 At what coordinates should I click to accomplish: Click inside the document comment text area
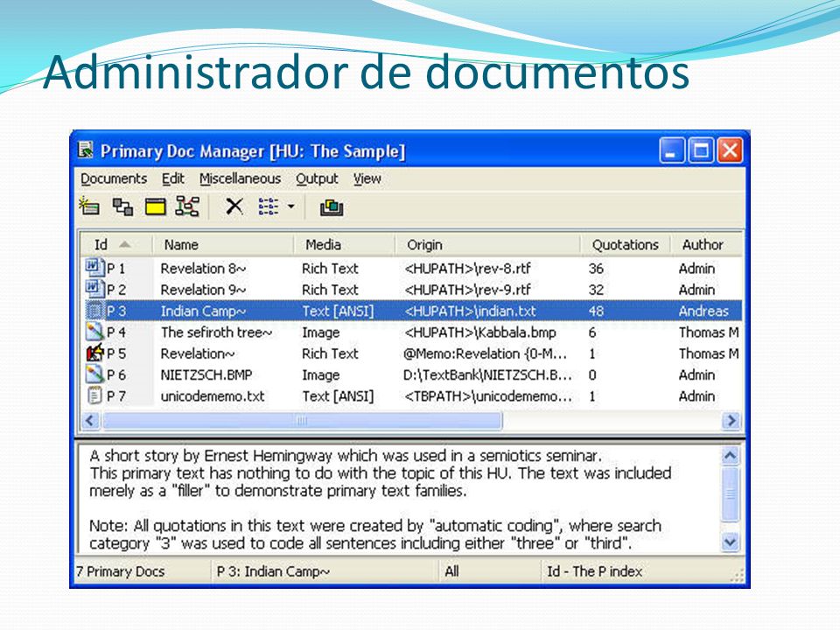(399, 499)
